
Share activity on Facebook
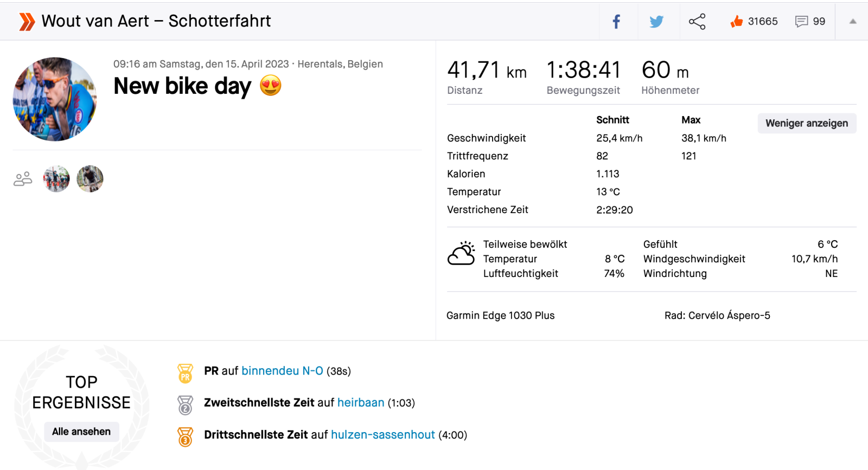click(x=616, y=22)
